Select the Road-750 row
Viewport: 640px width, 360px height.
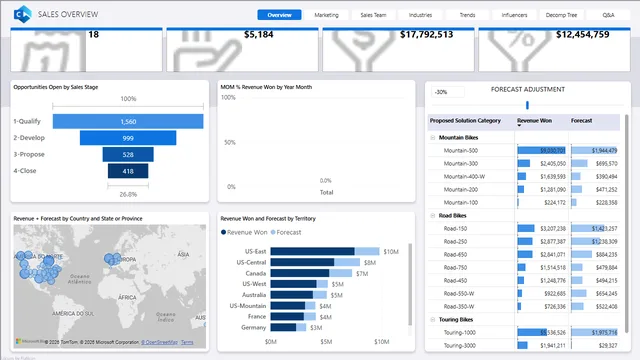point(524,268)
